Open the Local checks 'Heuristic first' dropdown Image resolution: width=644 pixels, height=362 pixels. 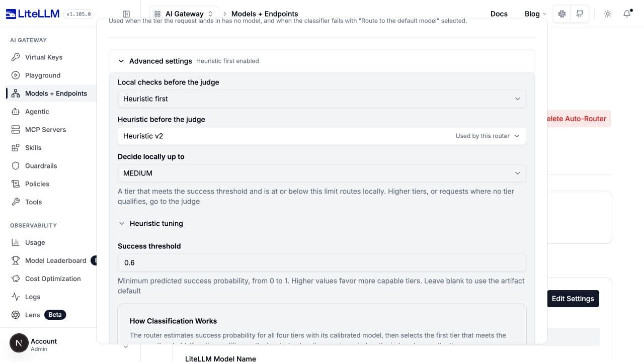[x=322, y=99]
